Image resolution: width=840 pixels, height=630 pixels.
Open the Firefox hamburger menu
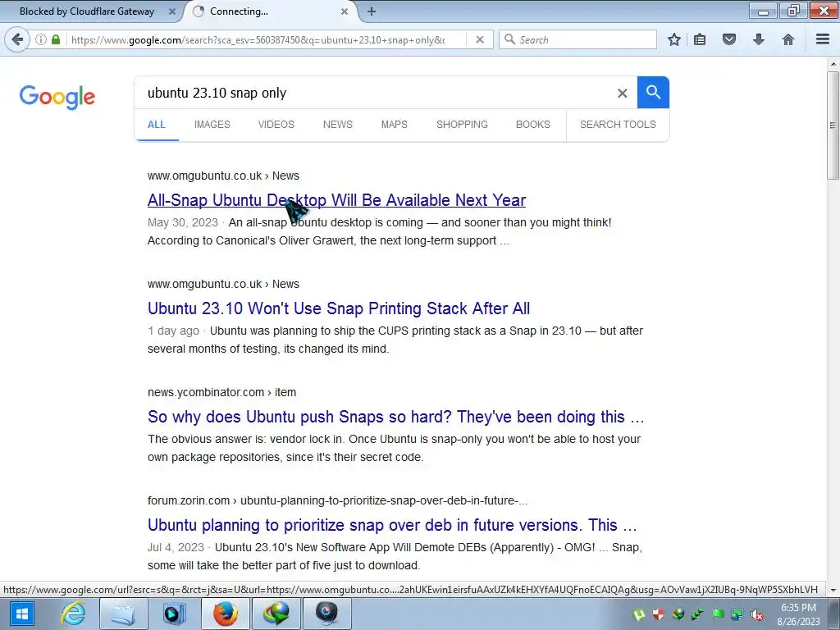pos(823,39)
